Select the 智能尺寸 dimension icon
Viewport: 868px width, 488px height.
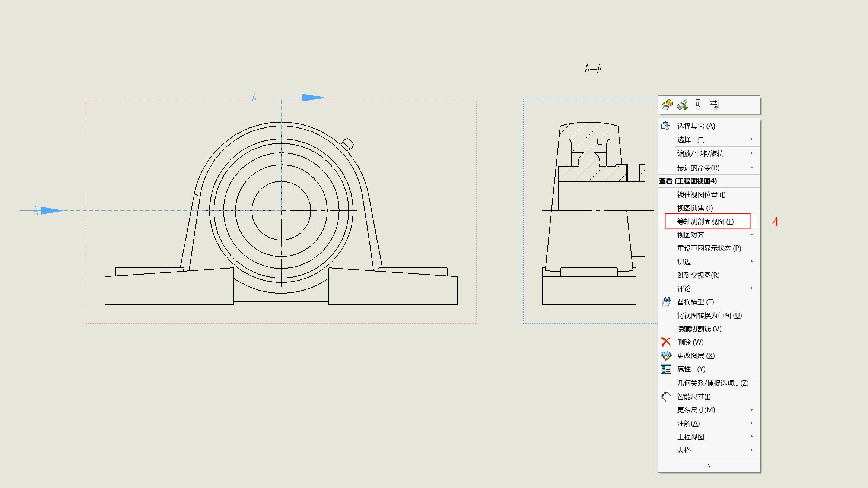665,396
